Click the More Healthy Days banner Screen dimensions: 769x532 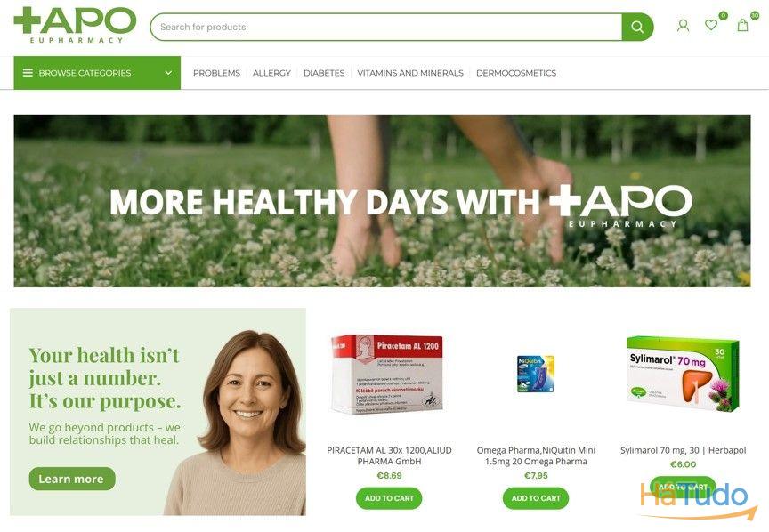[x=382, y=201]
